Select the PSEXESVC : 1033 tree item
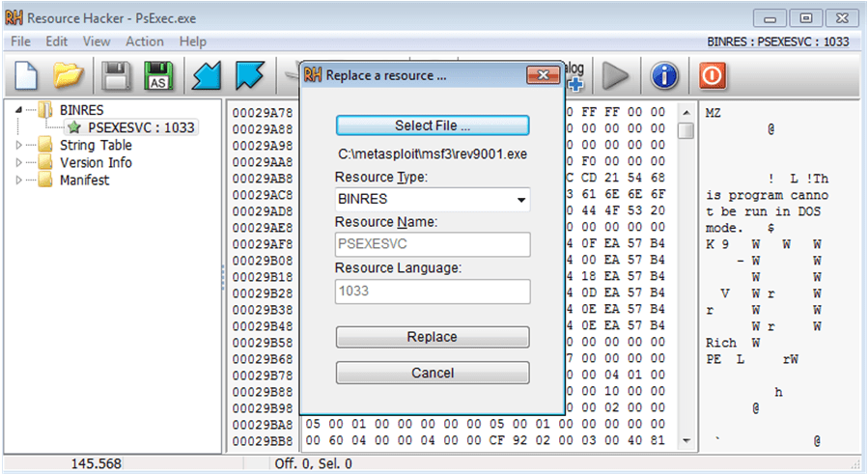 point(141,128)
